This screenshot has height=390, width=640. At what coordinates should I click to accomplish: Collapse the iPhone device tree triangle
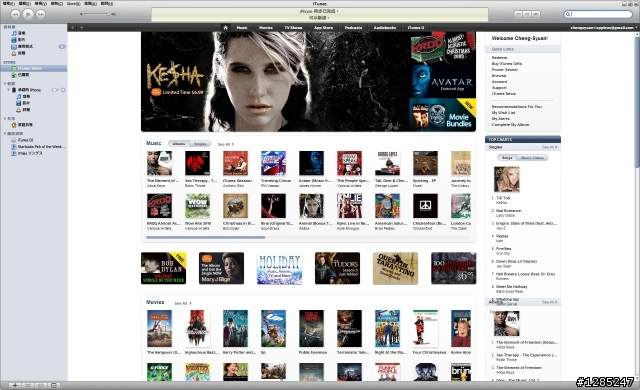coord(9,90)
